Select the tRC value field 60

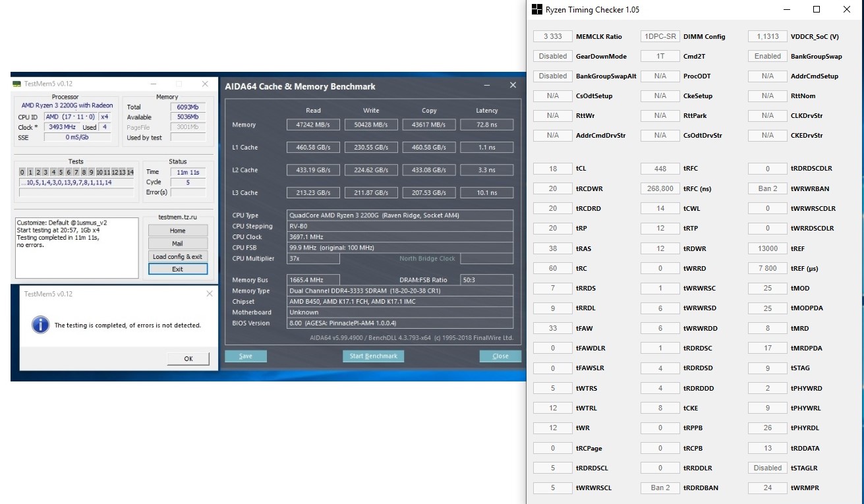553,268
